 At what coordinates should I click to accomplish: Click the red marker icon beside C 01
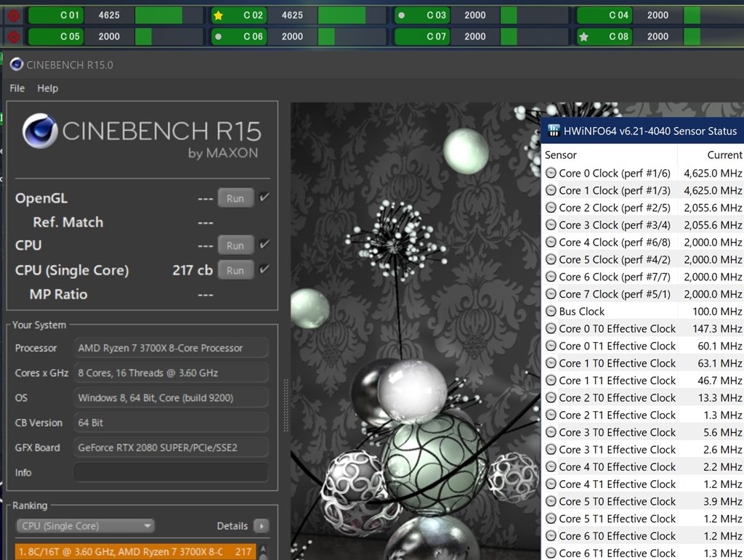[x=14, y=15]
